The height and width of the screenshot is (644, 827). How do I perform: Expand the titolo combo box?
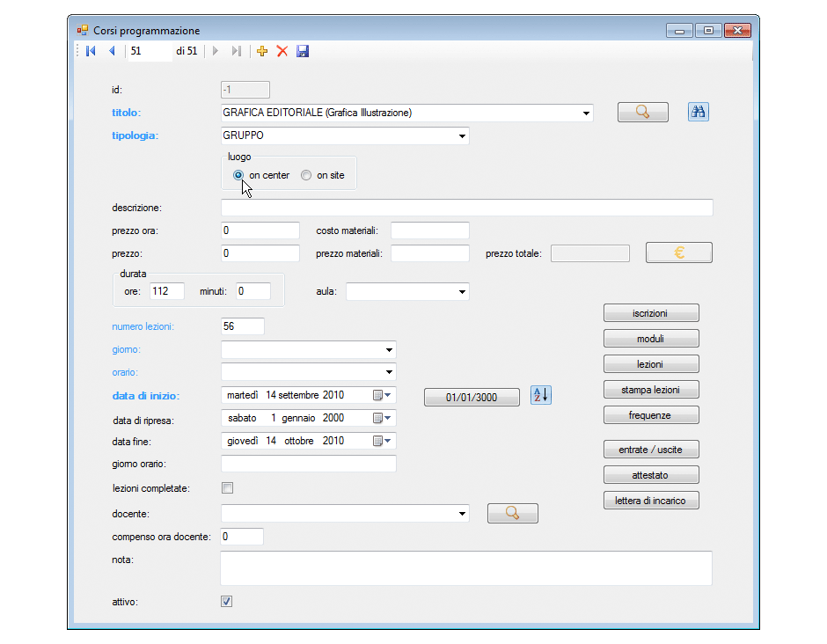[x=586, y=113]
